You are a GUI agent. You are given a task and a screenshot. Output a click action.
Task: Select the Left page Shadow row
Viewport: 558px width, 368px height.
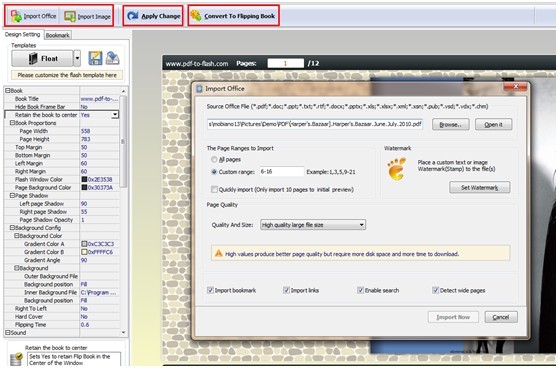(62, 204)
